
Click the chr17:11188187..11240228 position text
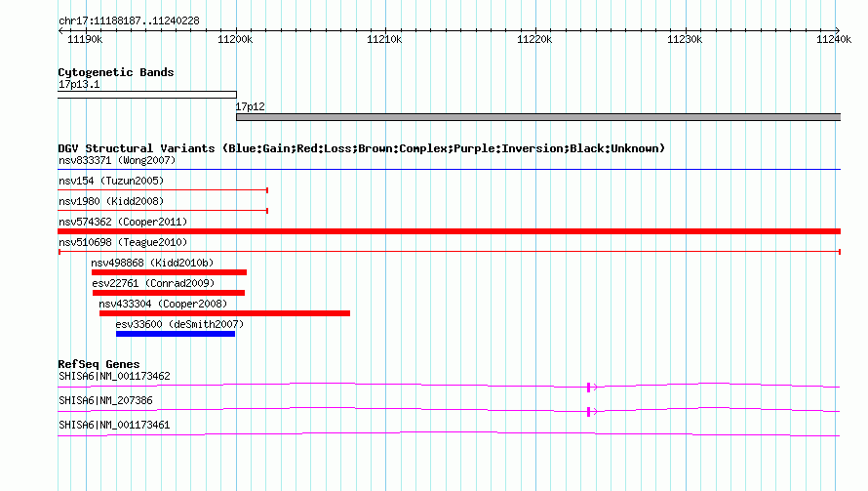[x=129, y=20]
